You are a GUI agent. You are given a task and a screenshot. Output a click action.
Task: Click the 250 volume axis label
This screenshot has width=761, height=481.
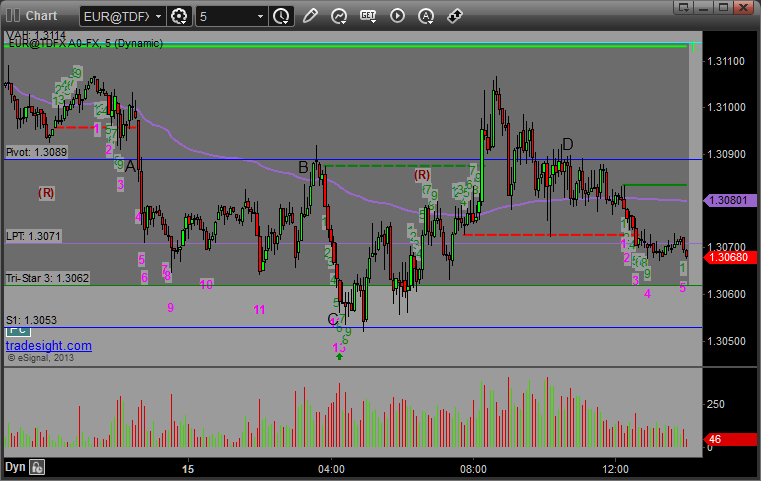point(716,404)
